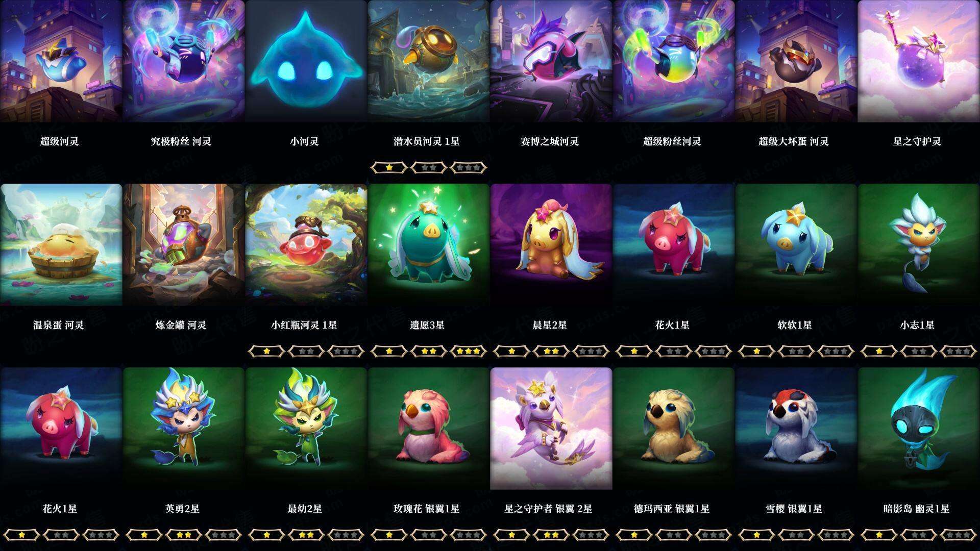Select the 温泉蛋 河灵 hot spring card
The height and width of the screenshot is (551, 980).
click(x=61, y=245)
